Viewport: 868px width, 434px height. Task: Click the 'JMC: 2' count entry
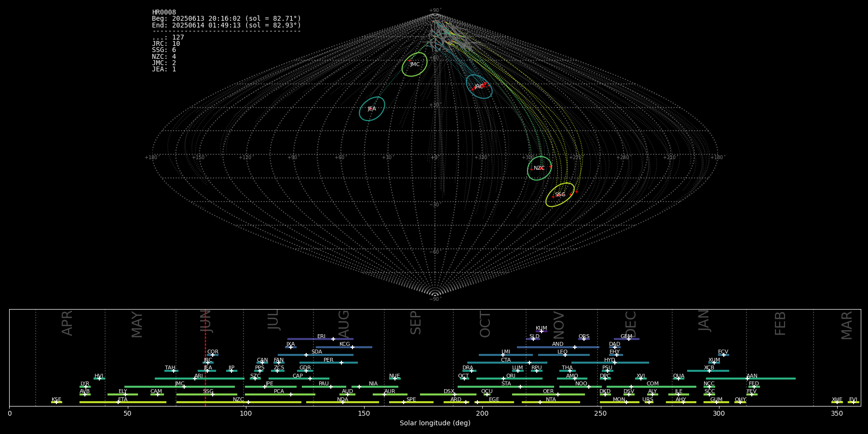[164, 63]
